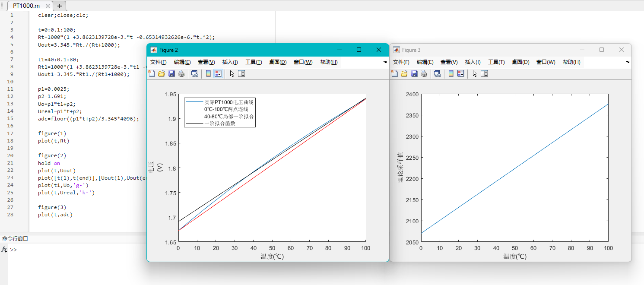Close the PT1000.m editor tab
The height and width of the screenshot is (285, 644).
pos(48,6)
